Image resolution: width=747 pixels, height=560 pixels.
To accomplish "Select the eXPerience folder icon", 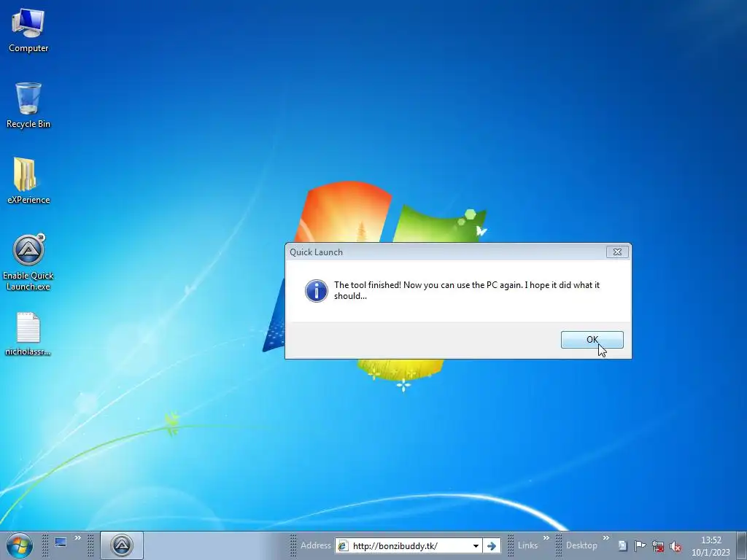I will click(x=28, y=181).
